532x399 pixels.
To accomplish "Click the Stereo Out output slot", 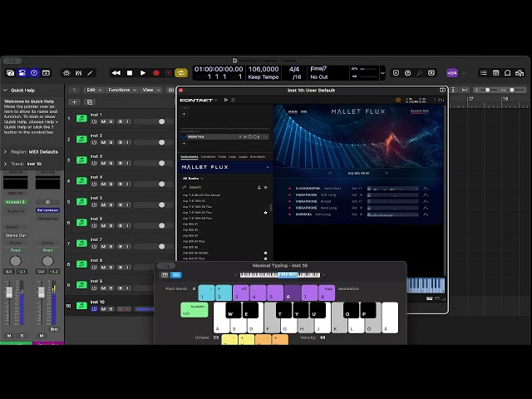I will pos(15,235).
